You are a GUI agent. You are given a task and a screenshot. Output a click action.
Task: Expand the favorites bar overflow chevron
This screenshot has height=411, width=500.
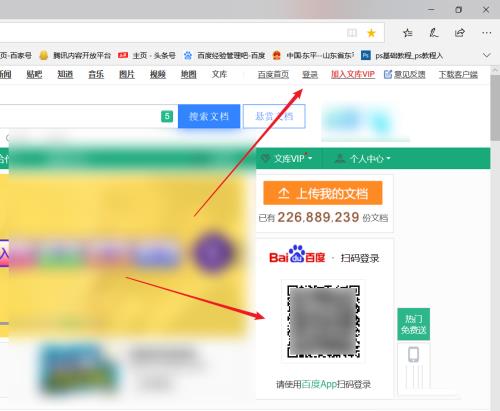click(487, 55)
